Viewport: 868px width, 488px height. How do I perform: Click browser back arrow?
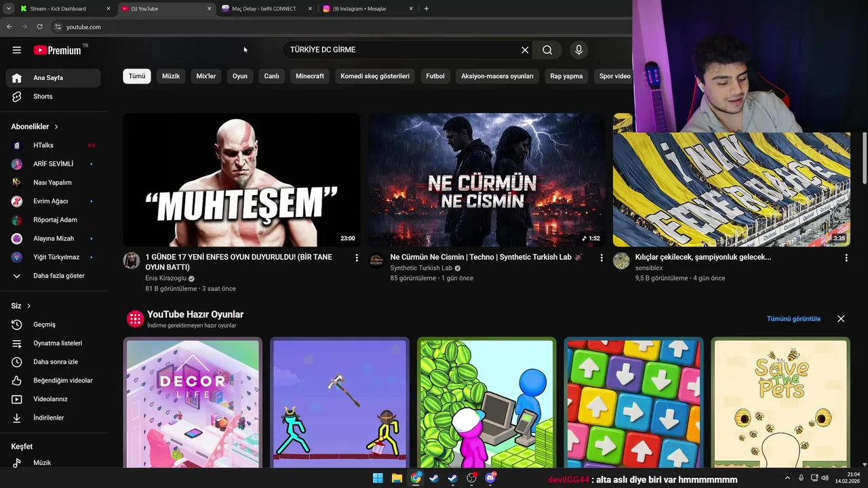click(x=9, y=26)
